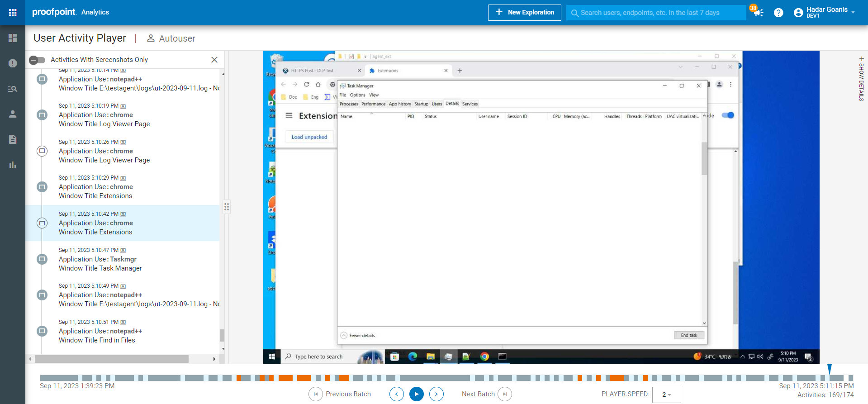
Task: Toggle Activities With Screenshots Only switch
Action: (x=37, y=60)
